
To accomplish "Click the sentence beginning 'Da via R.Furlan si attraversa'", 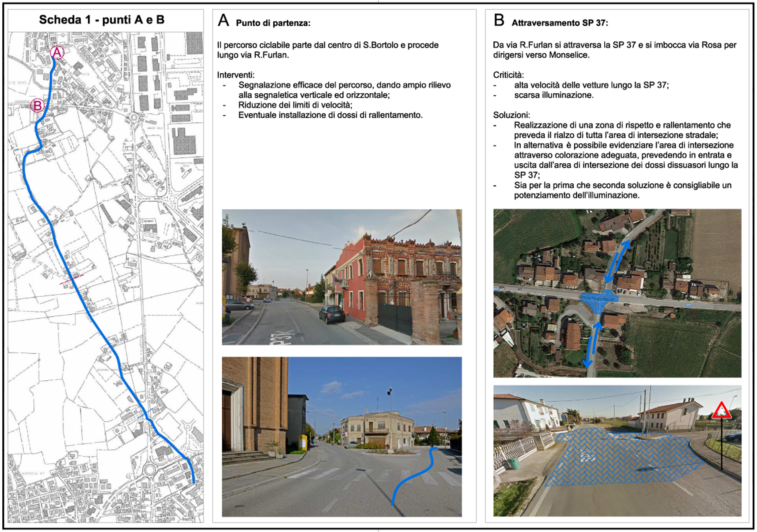I will point(615,50).
